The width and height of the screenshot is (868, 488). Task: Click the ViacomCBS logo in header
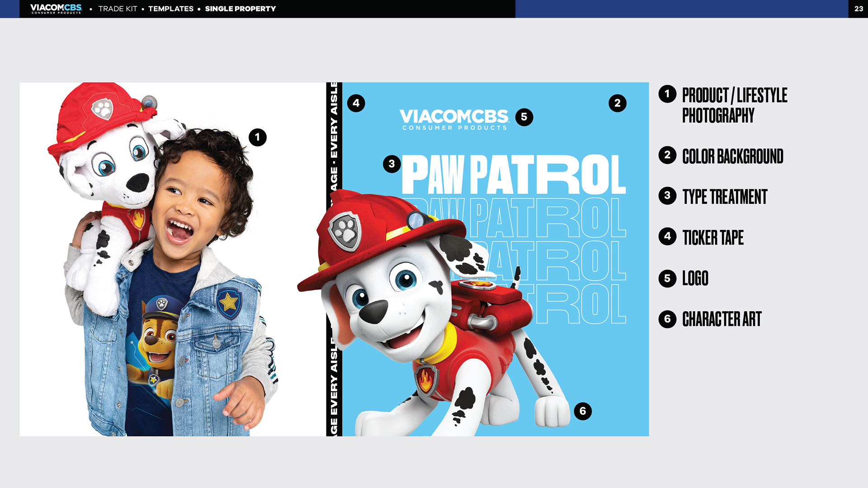click(56, 9)
